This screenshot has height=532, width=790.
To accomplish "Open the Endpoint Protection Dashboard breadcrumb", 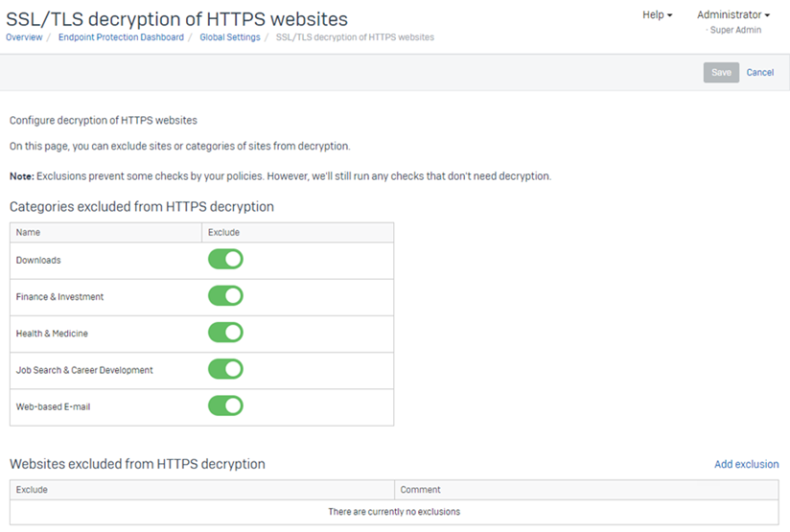I will click(x=121, y=37).
